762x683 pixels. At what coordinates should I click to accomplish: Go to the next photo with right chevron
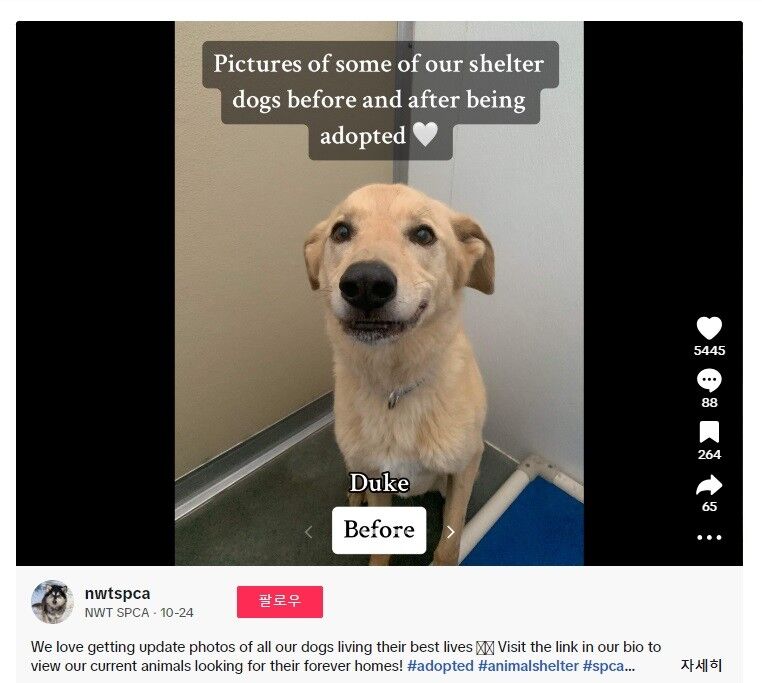[x=450, y=532]
